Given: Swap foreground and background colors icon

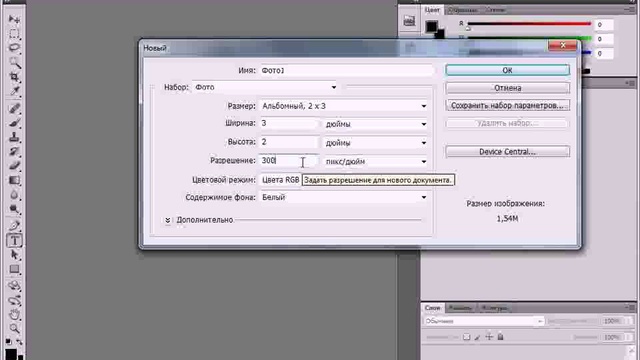Looking at the screenshot, I should coord(20,341).
